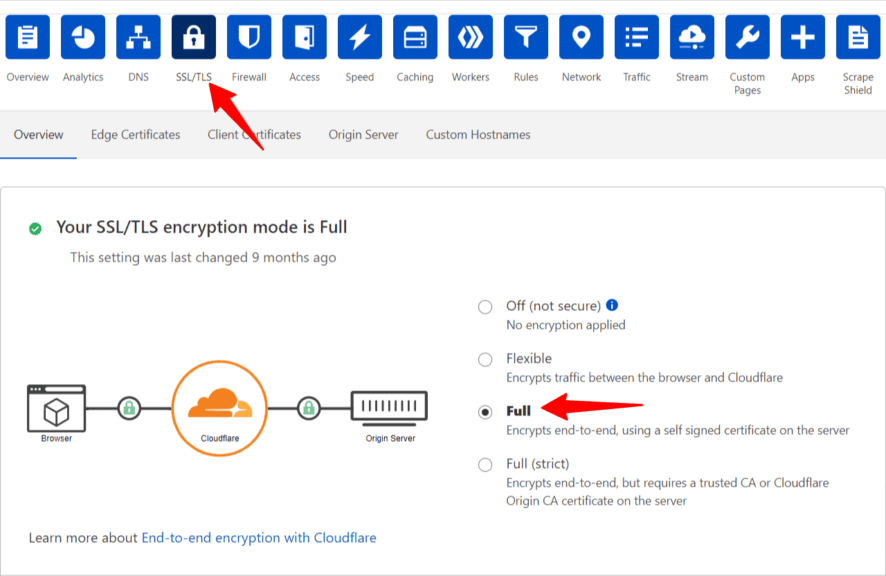886x576 pixels.
Task: Click the lock between Browser and Cloudflare
Action: click(129, 408)
